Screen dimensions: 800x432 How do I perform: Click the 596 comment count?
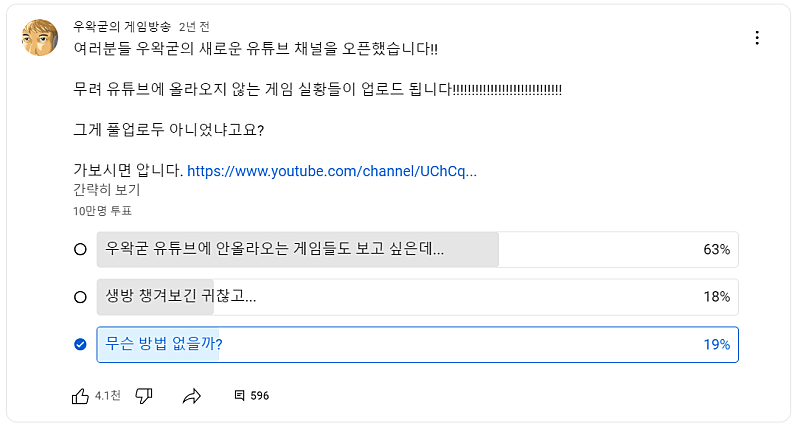point(260,396)
